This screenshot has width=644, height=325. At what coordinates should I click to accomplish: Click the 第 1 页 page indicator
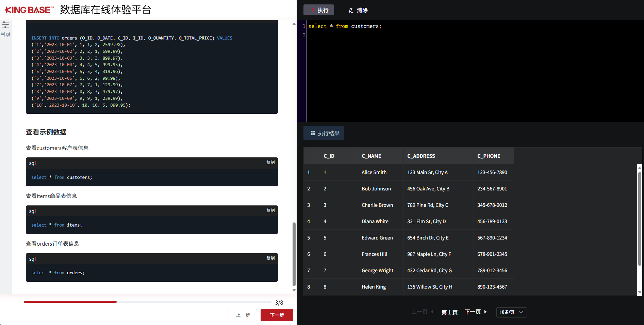[x=449, y=312]
